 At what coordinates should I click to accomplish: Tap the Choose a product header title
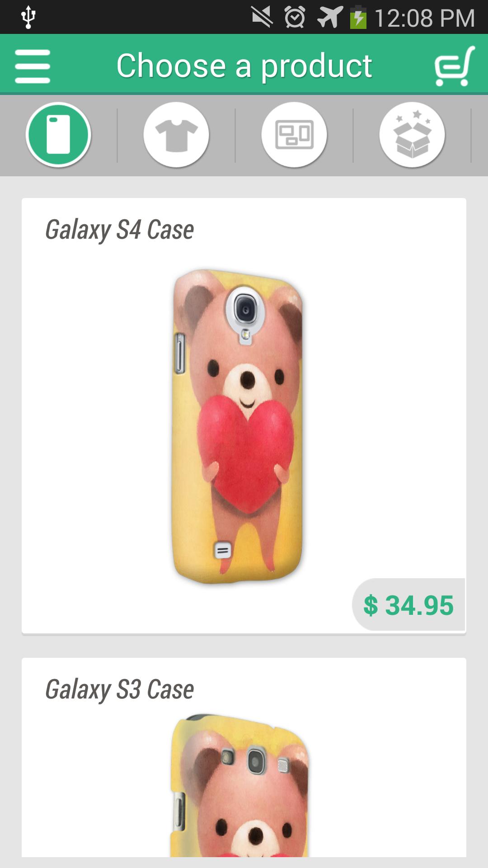click(x=244, y=66)
